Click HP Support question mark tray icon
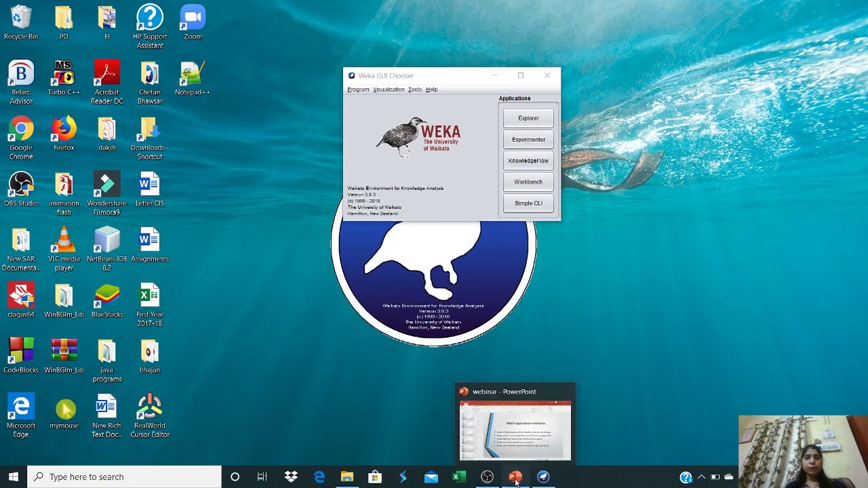The width and height of the screenshot is (868, 488). click(686, 476)
